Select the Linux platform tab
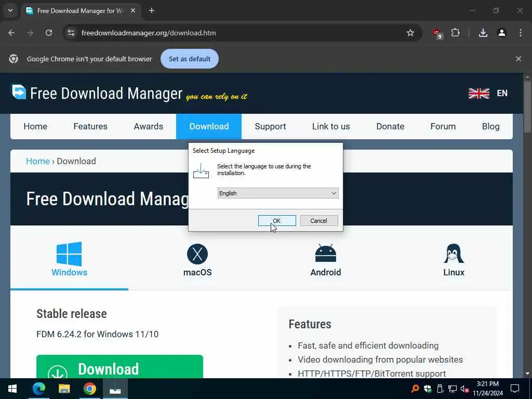 454,259
